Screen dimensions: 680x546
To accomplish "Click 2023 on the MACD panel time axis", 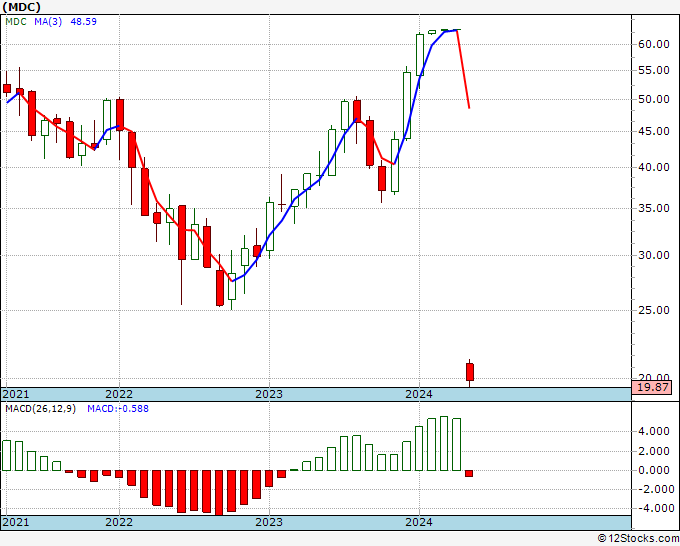I will [x=269, y=522].
